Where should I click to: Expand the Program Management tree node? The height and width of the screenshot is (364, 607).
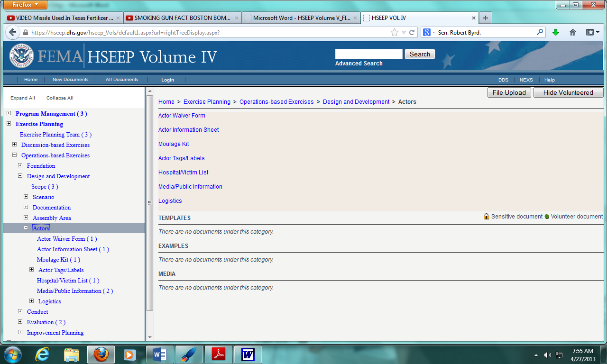pos(9,113)
